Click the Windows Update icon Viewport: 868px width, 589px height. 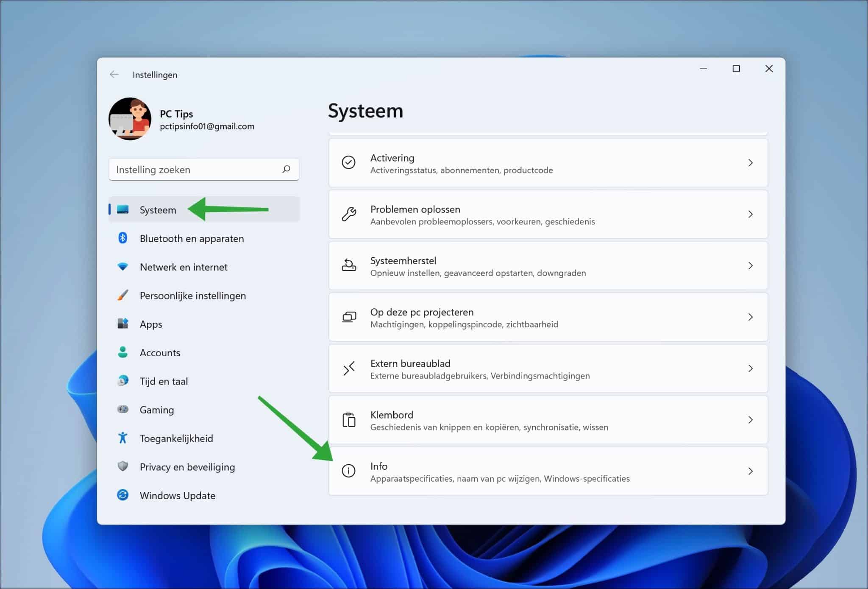123,495
